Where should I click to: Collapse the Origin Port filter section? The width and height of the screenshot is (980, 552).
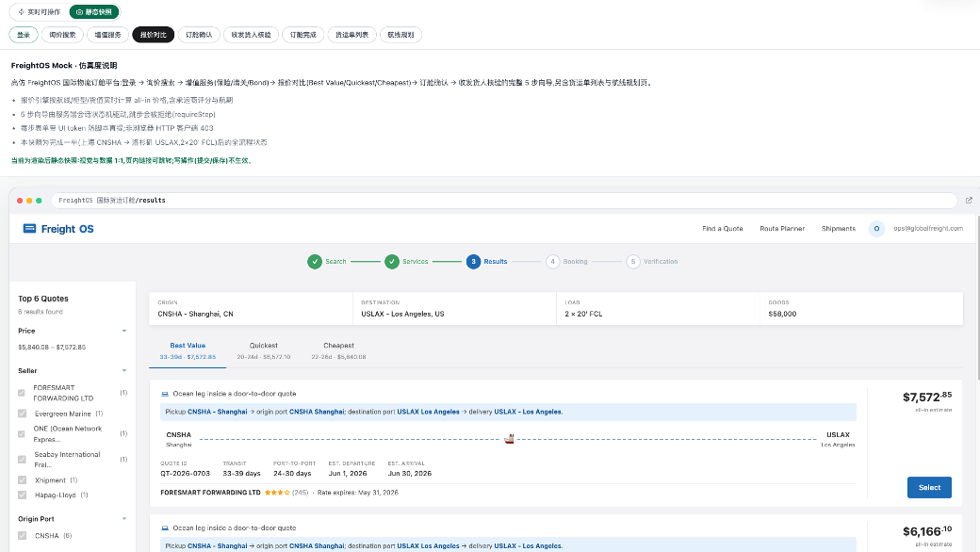click(124, 519)
